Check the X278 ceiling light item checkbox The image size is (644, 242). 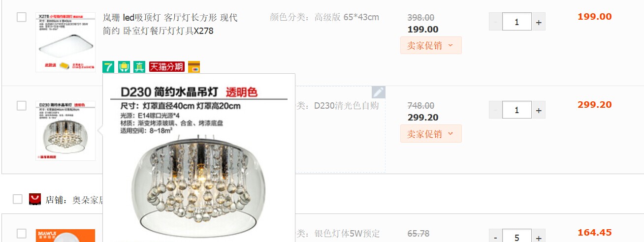pos(22,17)
